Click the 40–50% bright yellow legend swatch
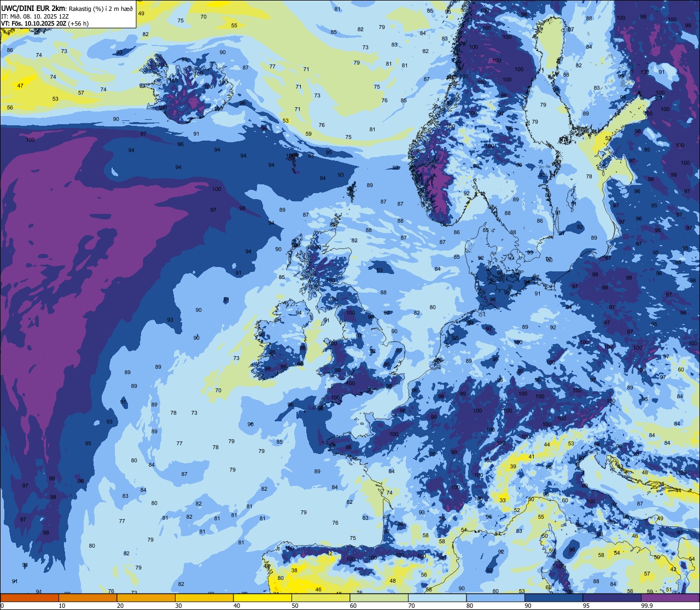The image size is (700, 610). click(x=262, y=598)
